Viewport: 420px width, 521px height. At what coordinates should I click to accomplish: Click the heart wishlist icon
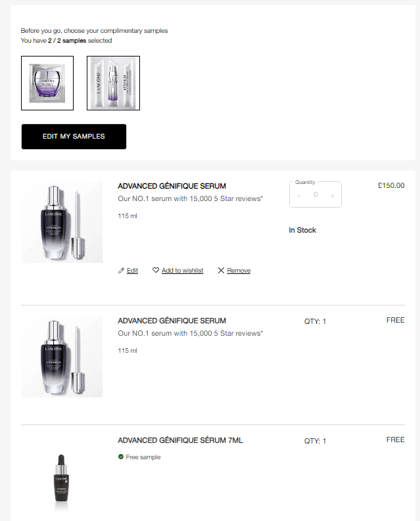[x=156, y=271]
